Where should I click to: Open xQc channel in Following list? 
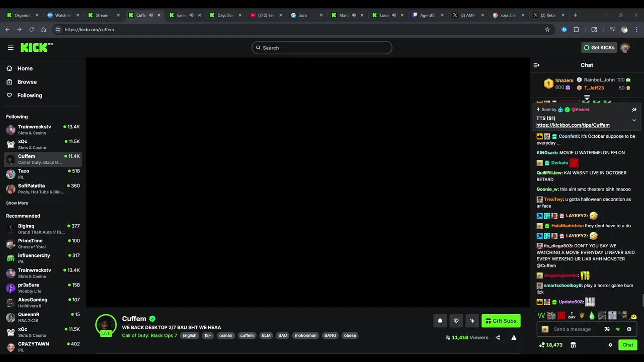point(43,144)
